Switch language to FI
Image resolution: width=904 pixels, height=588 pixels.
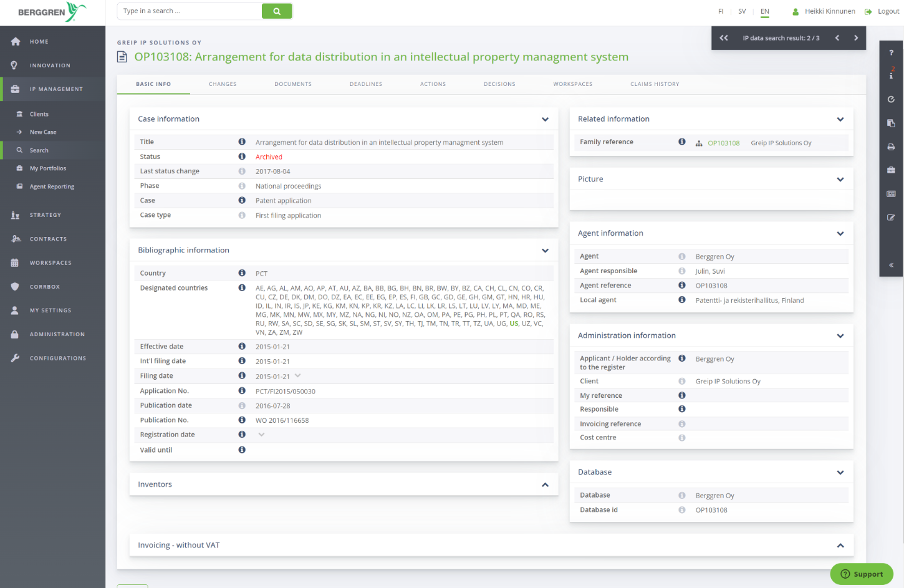[721, 11]
